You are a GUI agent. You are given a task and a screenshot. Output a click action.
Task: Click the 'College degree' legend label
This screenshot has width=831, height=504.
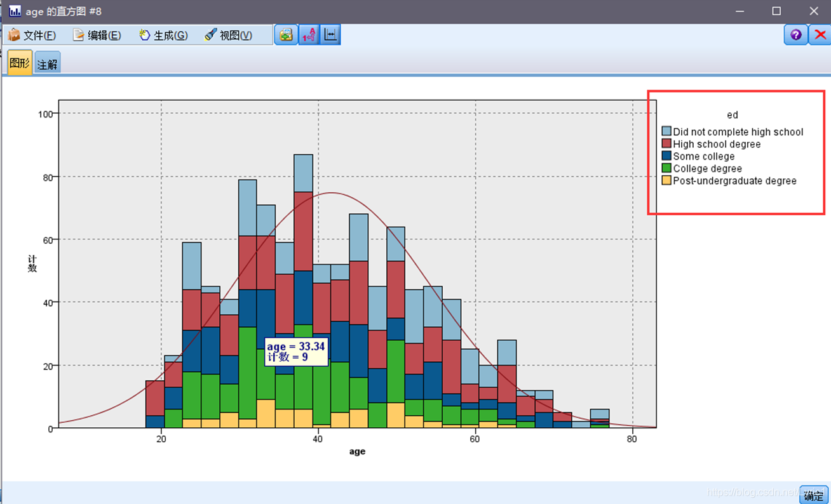(x=708, y=168)
